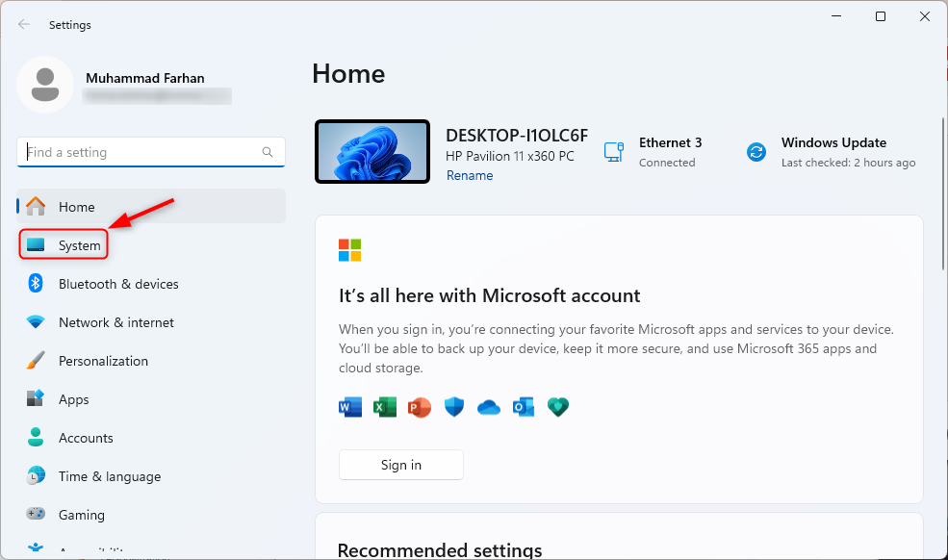The width and height of the screenshot is (948, 560).
Task: Click the OneDrive cloud icon
Action: (489, 408)
